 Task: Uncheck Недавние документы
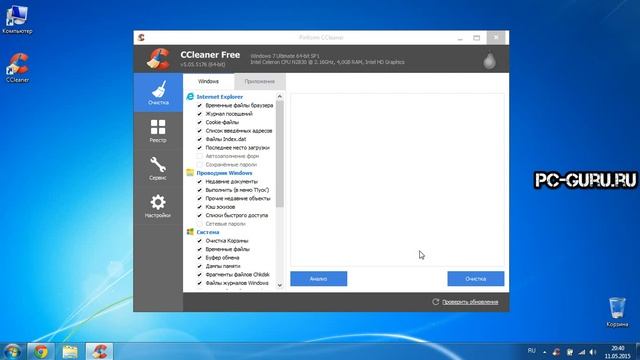pos(200,181)
